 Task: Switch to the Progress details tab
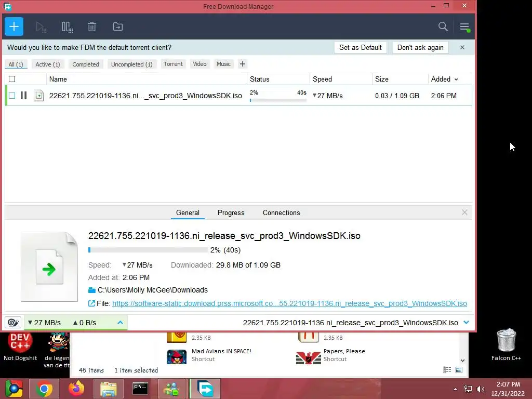pos(231,212)
